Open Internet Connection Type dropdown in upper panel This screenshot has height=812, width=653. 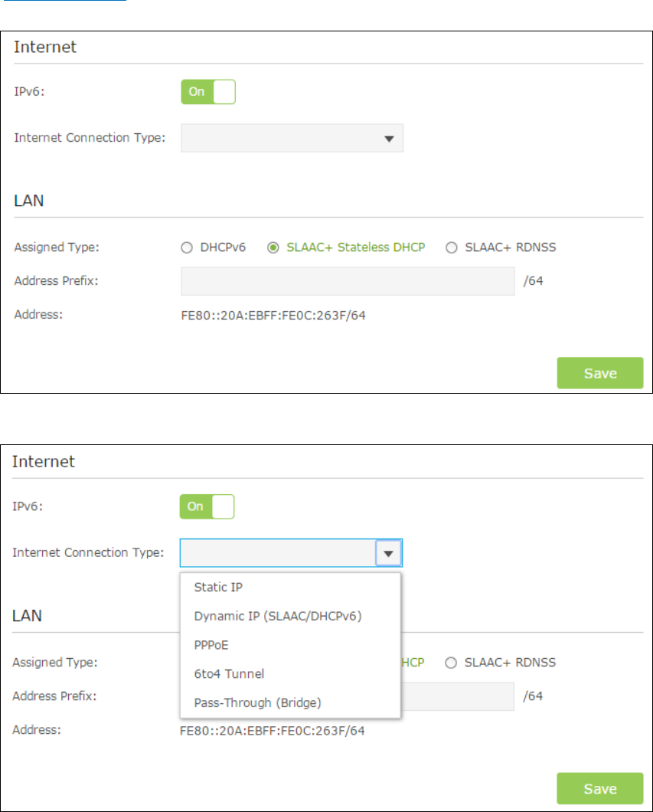tap(292, 138)
